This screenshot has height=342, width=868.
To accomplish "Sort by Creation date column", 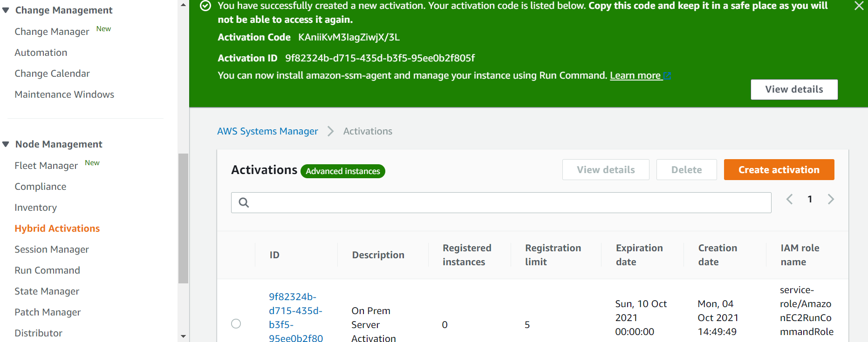I will point(718,255).
